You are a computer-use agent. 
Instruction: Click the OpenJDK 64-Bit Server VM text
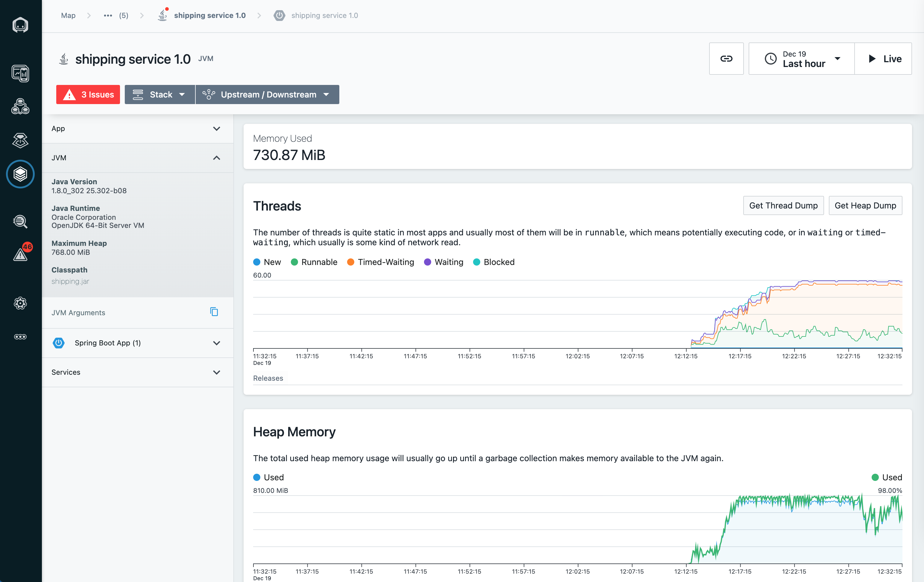click(x=98, y=225)
